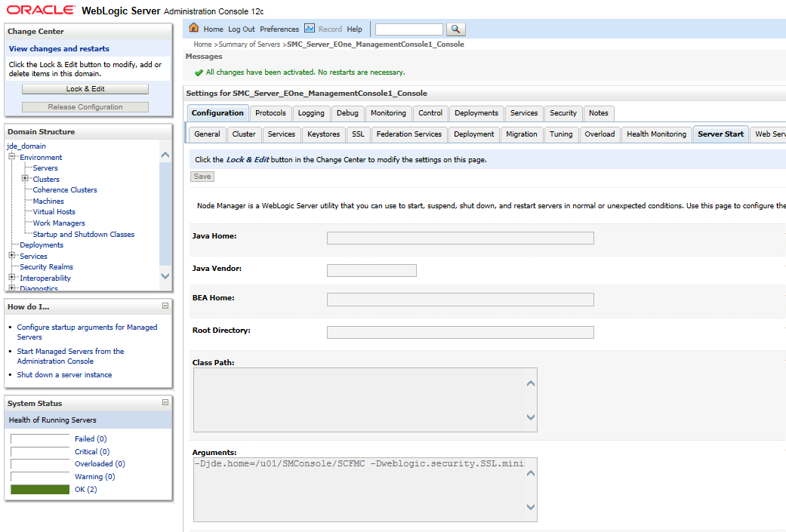Image resolution: width=786 pixels, height=532 pixels.
Task: Click the OK (2) server health bar
Action: tap(39, 490)
